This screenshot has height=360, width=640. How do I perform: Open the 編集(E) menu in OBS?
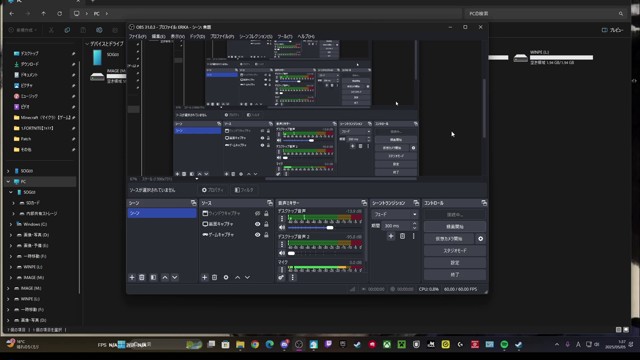[x=158, y=36]
